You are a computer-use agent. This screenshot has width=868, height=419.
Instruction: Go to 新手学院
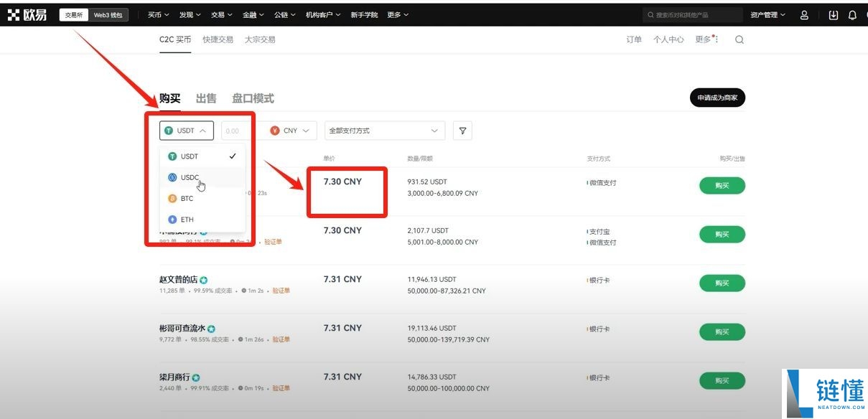click(x=364, y=15)
